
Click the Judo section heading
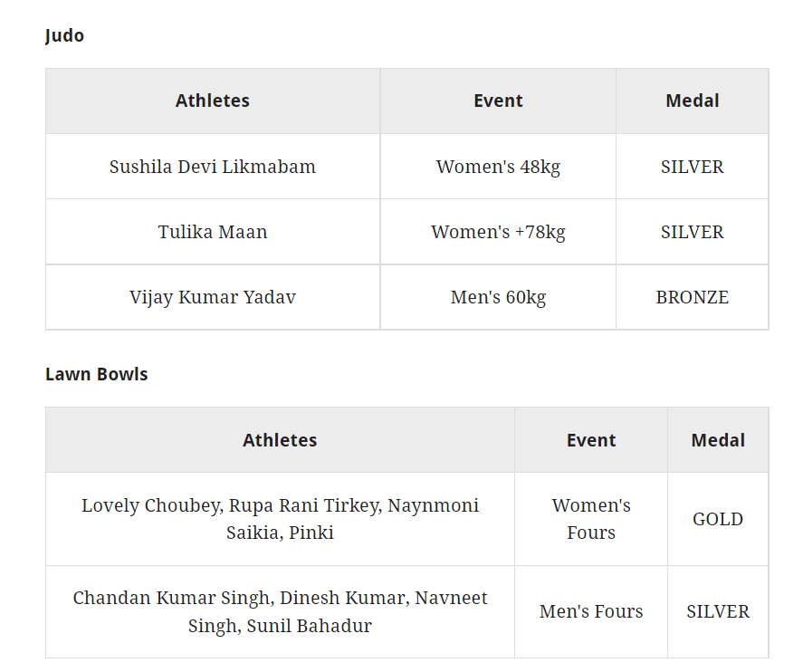coord(64,35)
